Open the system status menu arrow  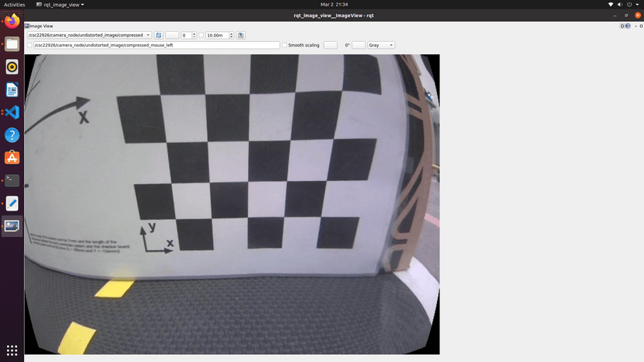tap(639, 5)
